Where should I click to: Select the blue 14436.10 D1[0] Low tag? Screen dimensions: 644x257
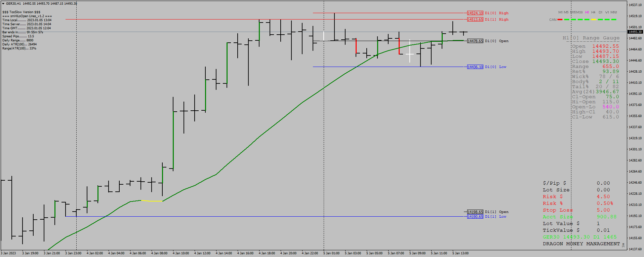coord(475,67)
